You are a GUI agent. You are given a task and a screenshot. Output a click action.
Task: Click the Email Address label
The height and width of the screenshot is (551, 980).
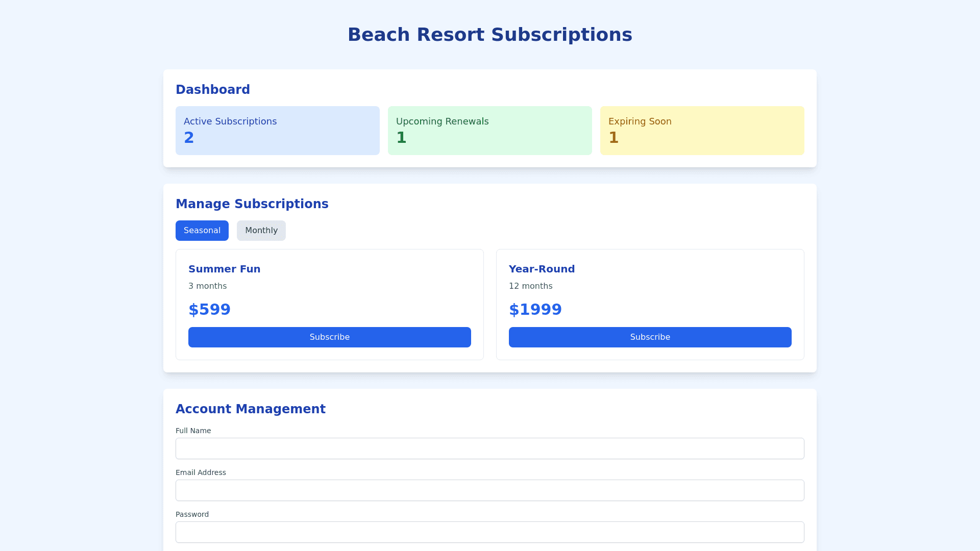[201, 472]
